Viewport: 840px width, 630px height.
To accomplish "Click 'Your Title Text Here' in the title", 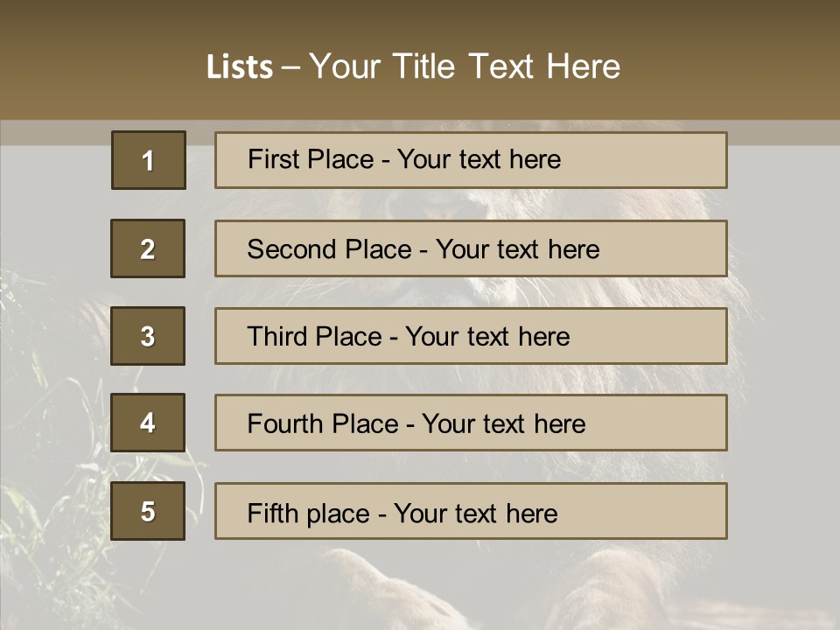I will (x=465, y=66).
